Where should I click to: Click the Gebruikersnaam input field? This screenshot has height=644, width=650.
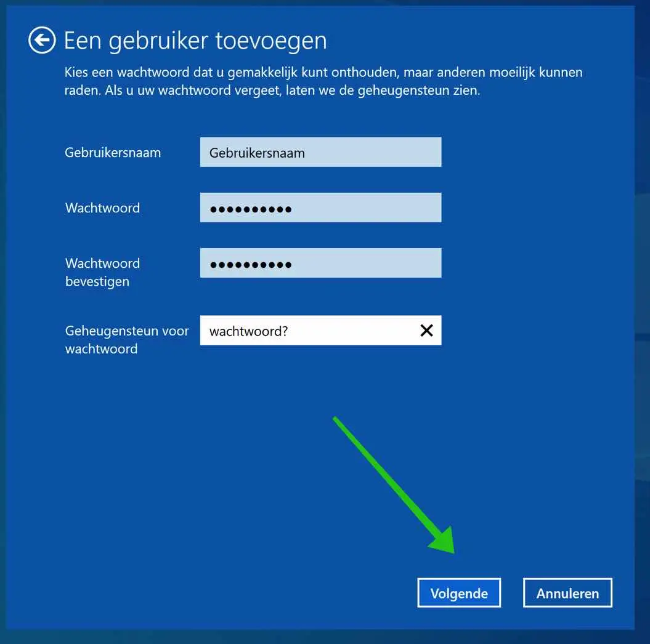320,152
